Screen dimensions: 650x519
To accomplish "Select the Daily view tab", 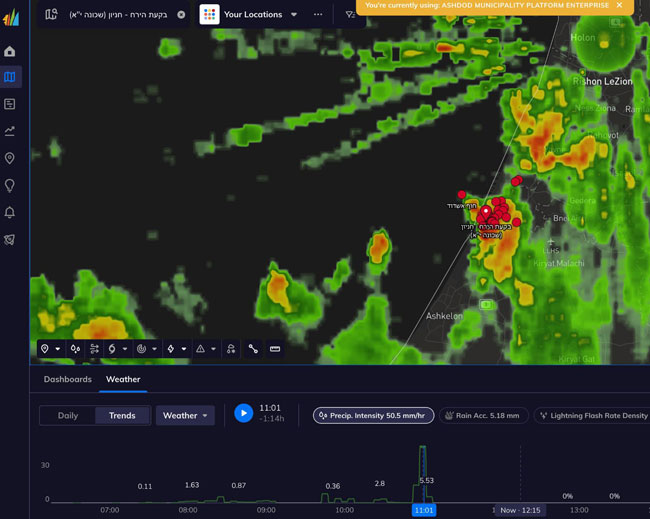I will coord(68,415).
